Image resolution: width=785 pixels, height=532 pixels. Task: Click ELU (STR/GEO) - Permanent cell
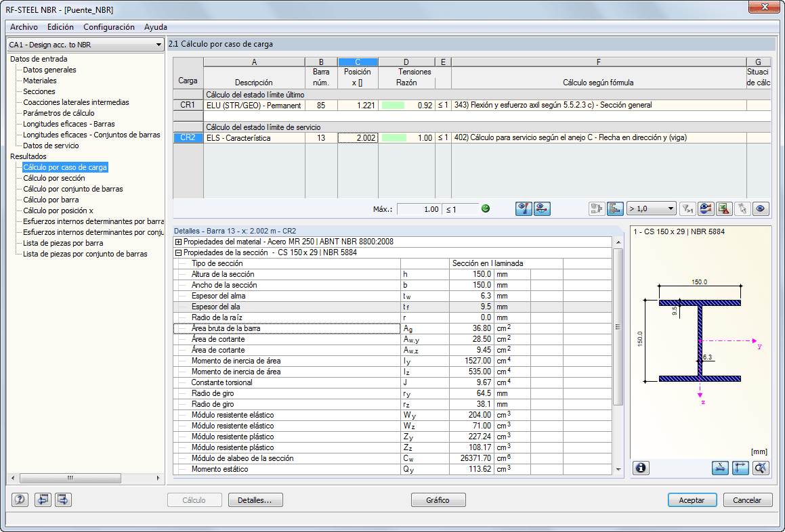coord(254,105)
